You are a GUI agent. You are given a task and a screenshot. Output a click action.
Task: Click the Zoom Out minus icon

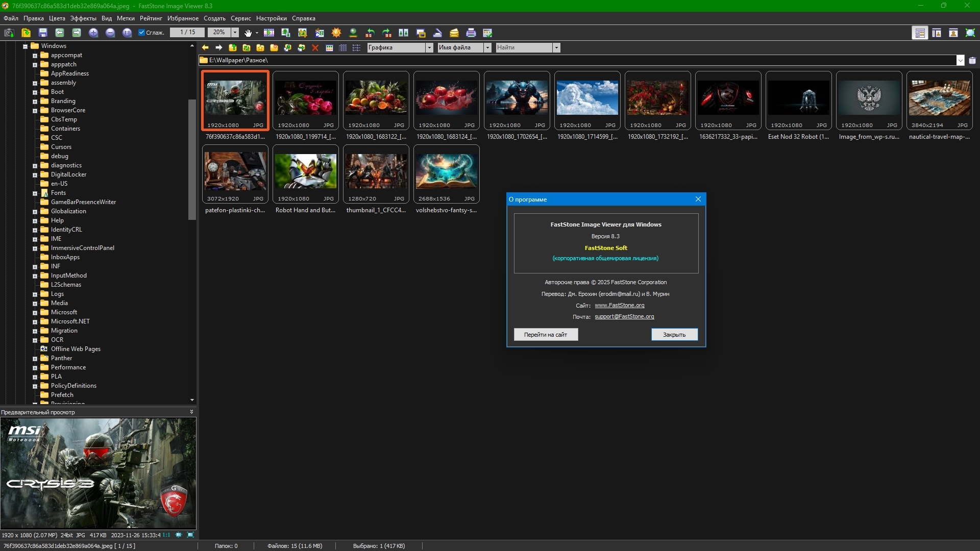(110, 33)
